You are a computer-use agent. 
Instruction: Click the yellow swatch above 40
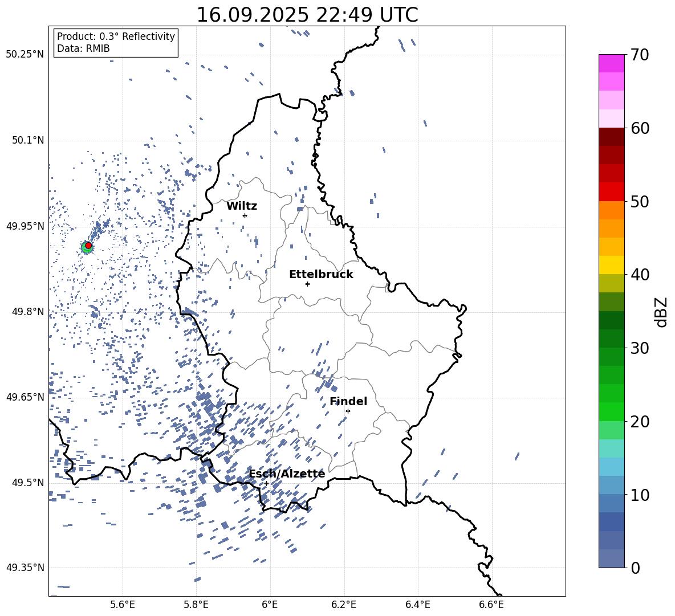pos(611,266)
